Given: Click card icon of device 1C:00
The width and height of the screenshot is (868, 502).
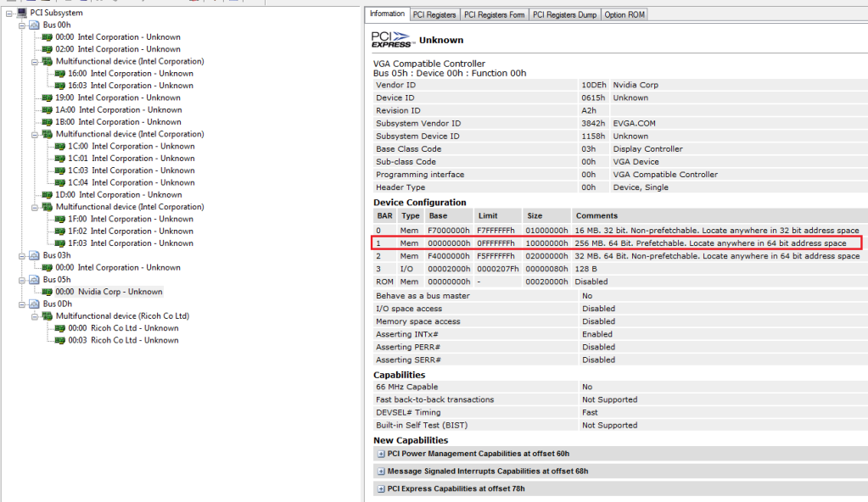Looking at the screenshot, I should pyautogui.click(x=59, y=147).
